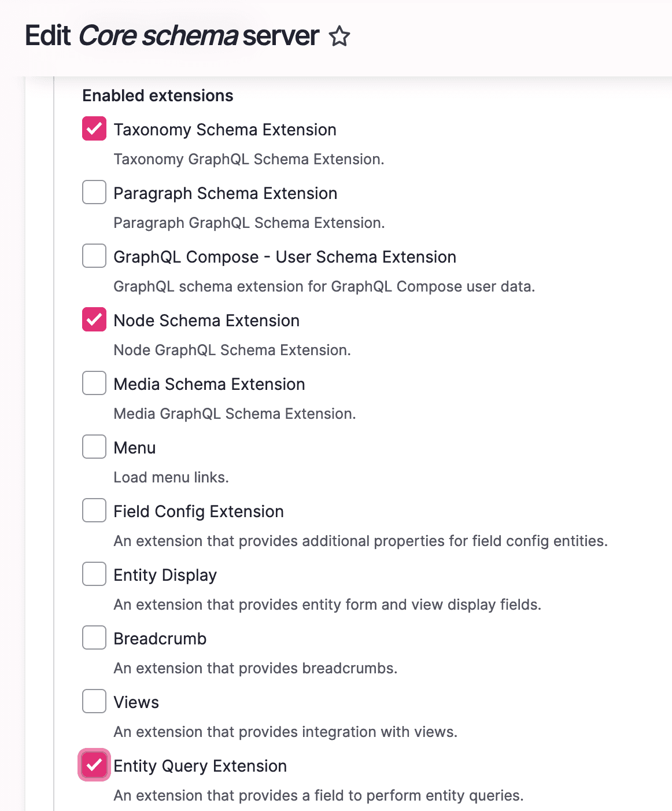The image size is (672, 811).
Task: Click the "Entity Query Extension" label text
Action: pos(200,766)
